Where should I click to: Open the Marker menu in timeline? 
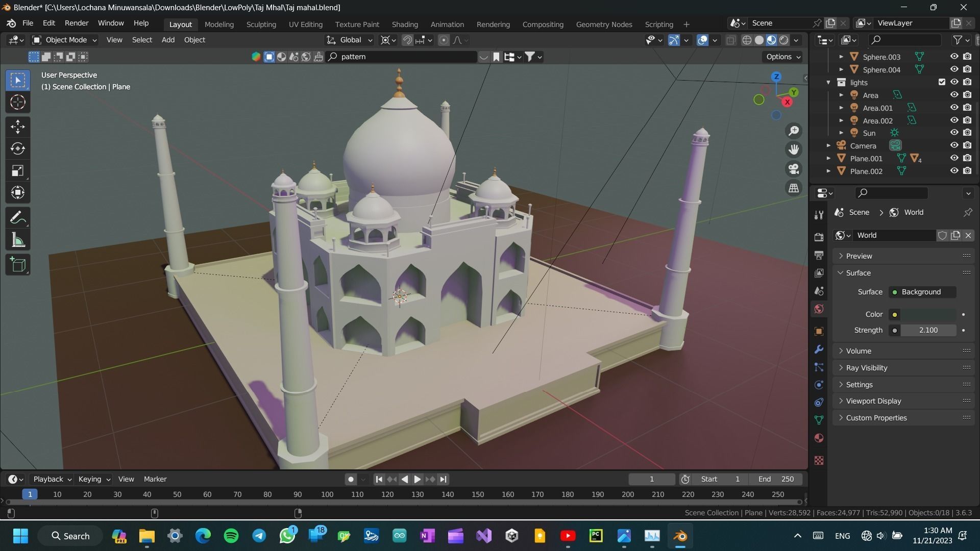155,479
